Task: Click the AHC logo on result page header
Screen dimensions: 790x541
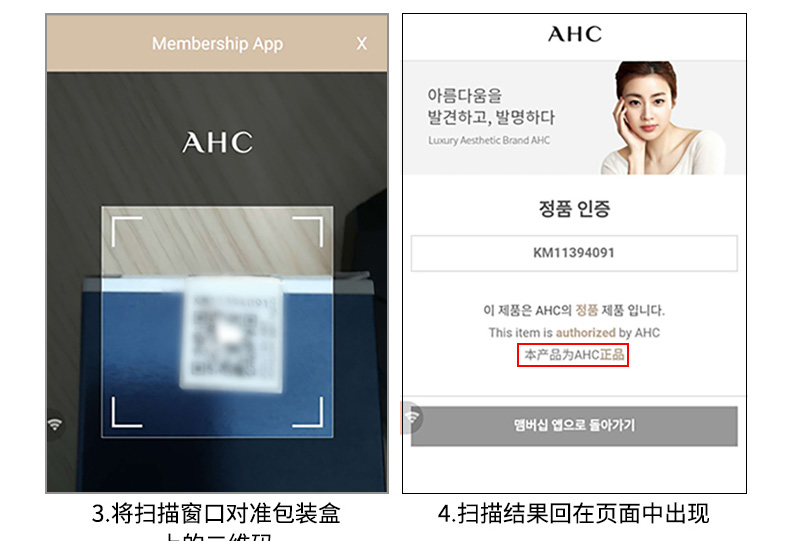Action: [x=575, y=34]
